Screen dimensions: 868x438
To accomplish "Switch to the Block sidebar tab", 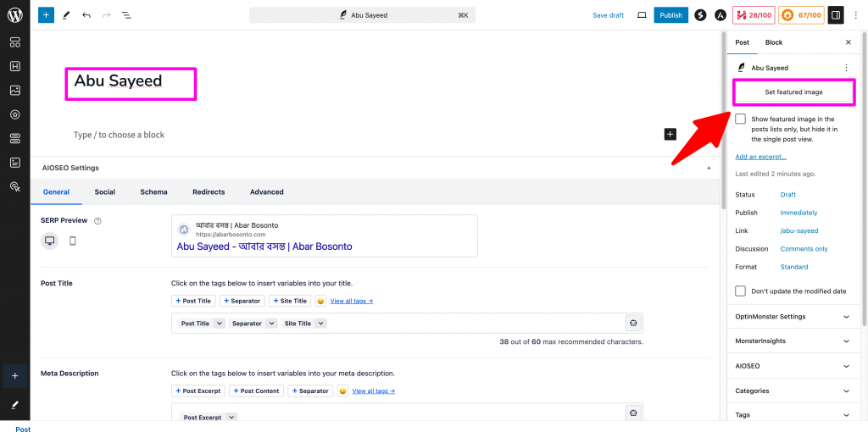I will point(773,42).
